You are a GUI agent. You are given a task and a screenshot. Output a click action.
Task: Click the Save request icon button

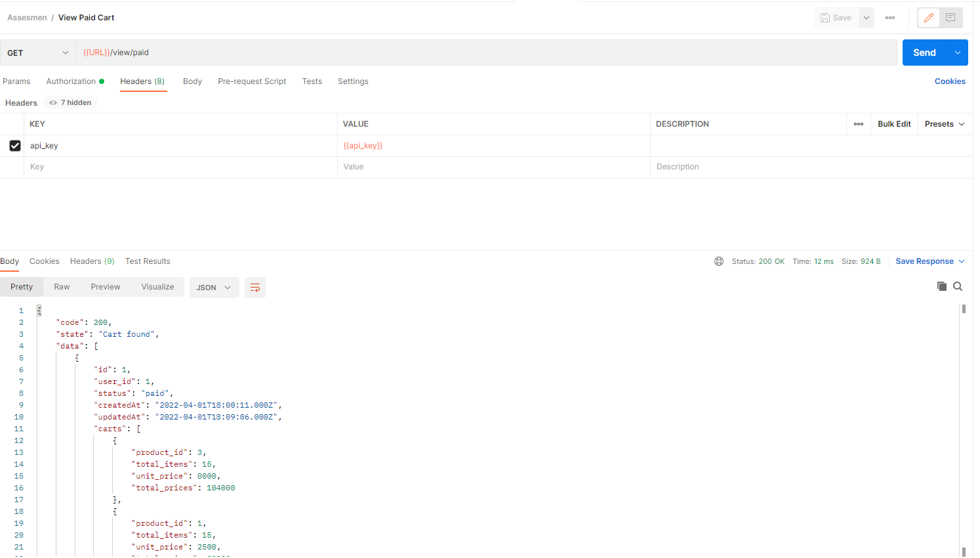[836, 18]
